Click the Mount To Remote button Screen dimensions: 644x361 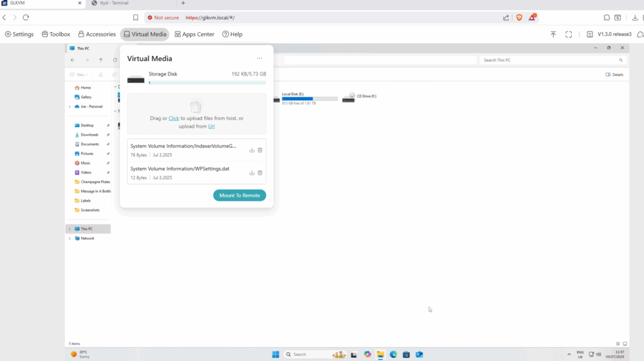pyautogui.click(x=240, y=196)
